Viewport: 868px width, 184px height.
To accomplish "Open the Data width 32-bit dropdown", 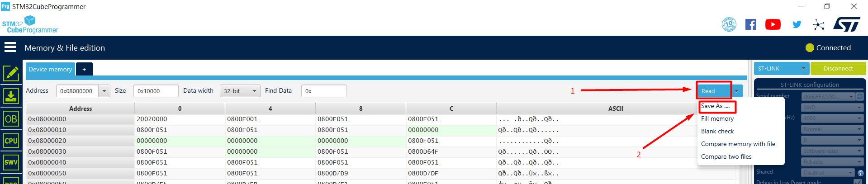I will pyautogui.click(x=240, y=91).
